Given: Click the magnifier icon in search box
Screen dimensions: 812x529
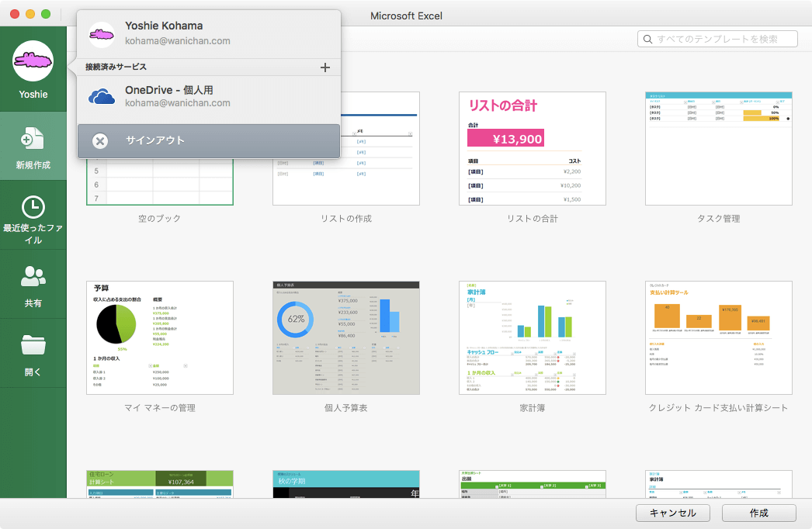Looking at the screenshot, I should tap(648, 39).
